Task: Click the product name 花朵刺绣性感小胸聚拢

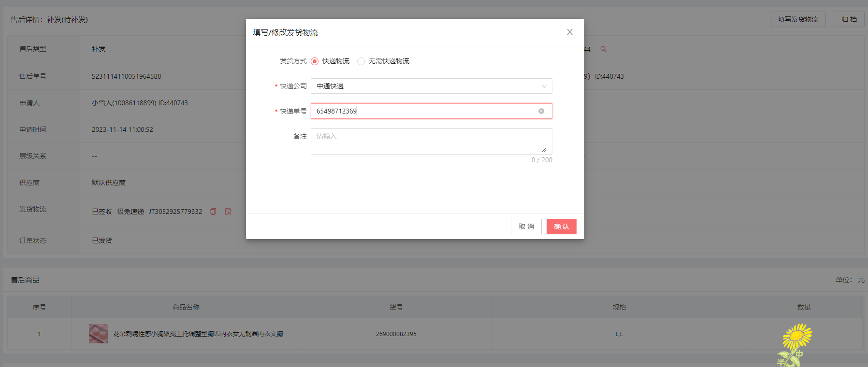Action: tap(198, 334)
